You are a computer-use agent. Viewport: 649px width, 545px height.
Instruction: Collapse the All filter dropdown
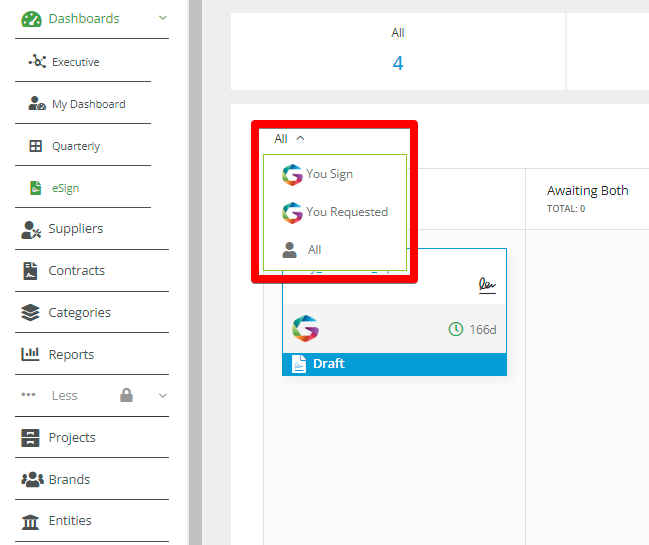[289, 139]
